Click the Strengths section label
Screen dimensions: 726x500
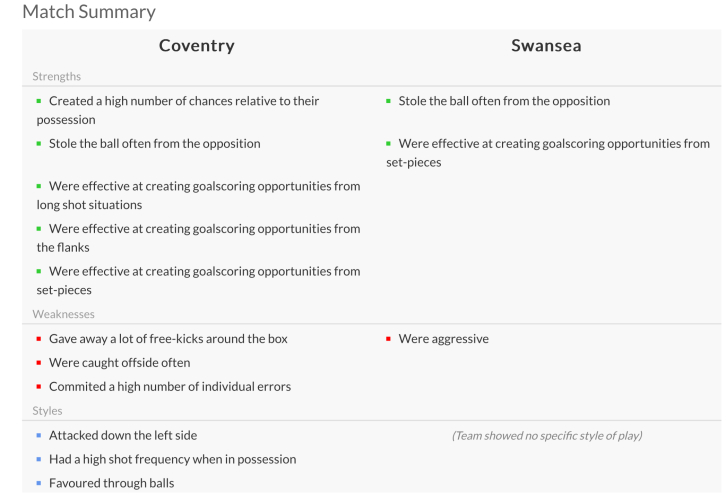coord(57,76)
